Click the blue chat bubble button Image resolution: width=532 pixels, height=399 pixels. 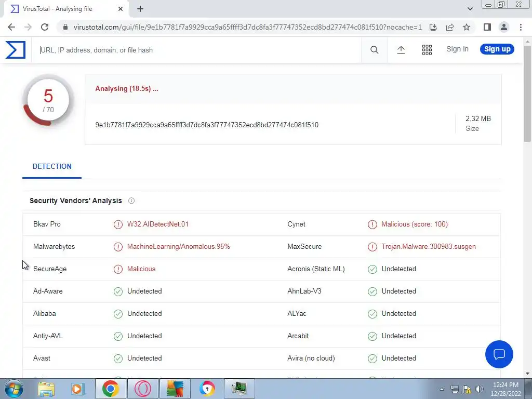point(499,354)
